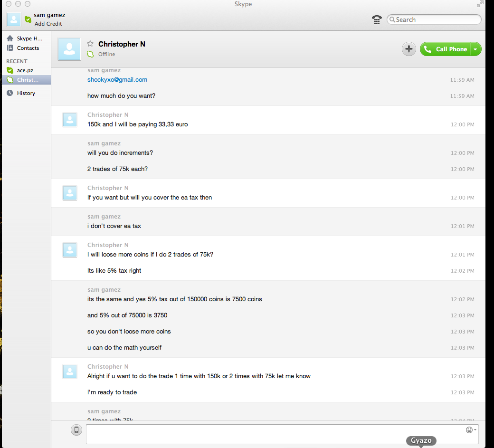Expand the Call Phone dropdown arrow

476,49
